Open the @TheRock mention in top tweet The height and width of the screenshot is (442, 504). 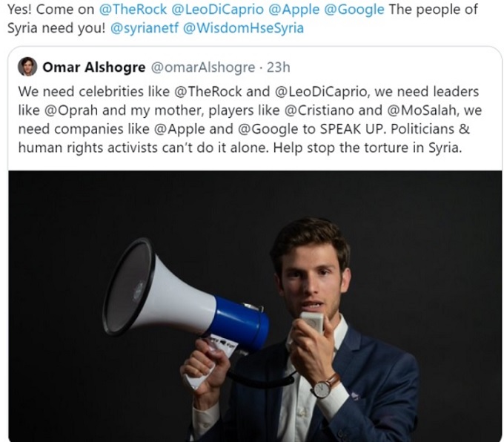133,10
